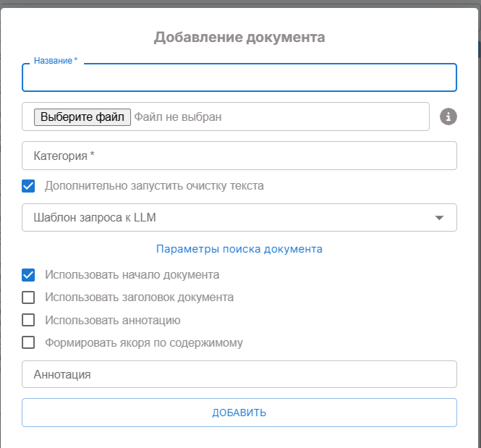481x448 pixels.
Task: Click the 'ДОБАВИТЬ' button
Action: [x=239, y=413]
